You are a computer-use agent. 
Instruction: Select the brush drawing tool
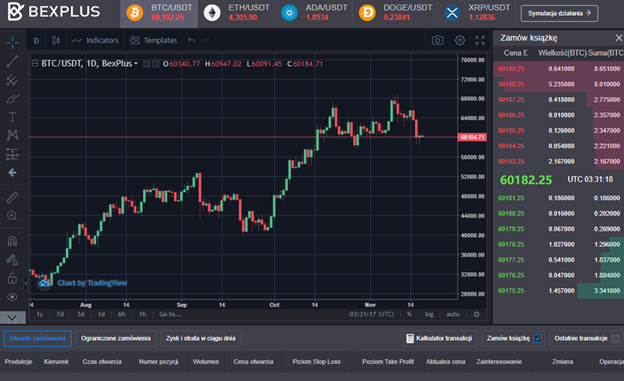(12, 98)
